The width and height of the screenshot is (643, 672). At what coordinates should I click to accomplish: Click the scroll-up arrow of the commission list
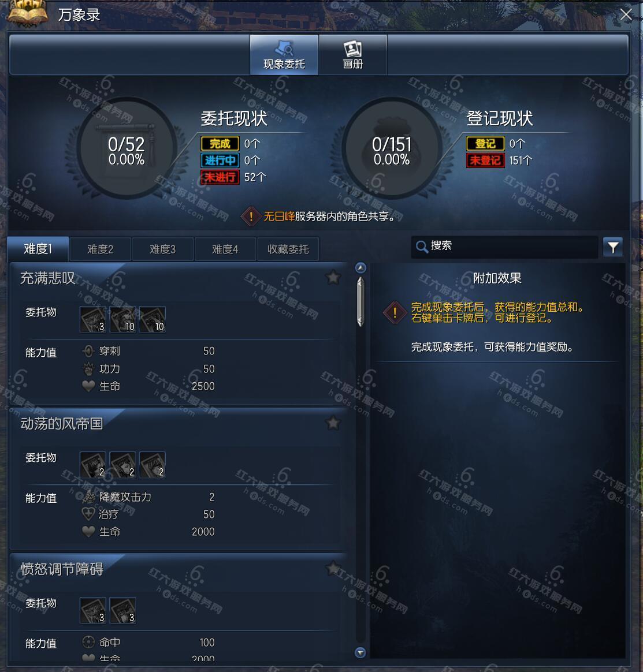pyautogui.click(x=360, y=268)
